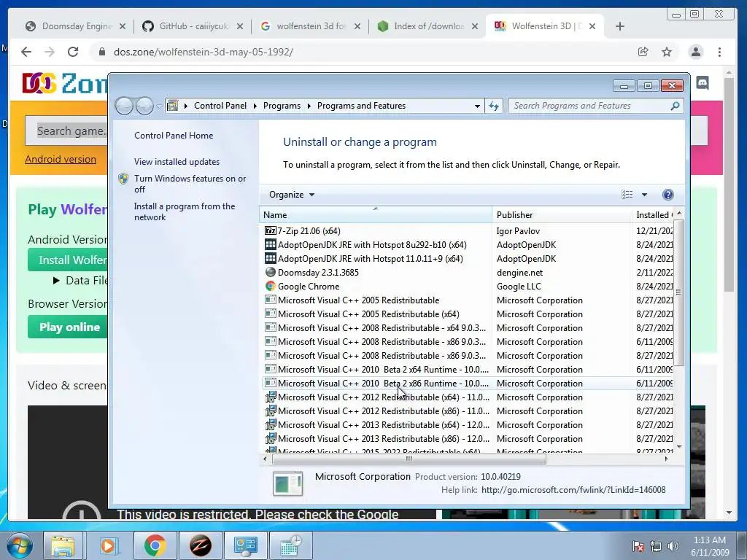Click the Play online button

68,327
